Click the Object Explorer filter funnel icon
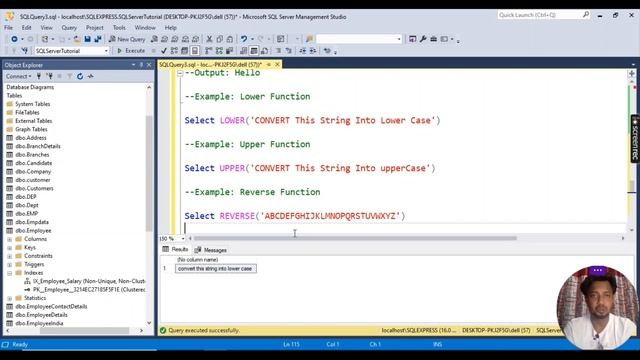Viewport: 640px width, 360px height. (69, 76)
